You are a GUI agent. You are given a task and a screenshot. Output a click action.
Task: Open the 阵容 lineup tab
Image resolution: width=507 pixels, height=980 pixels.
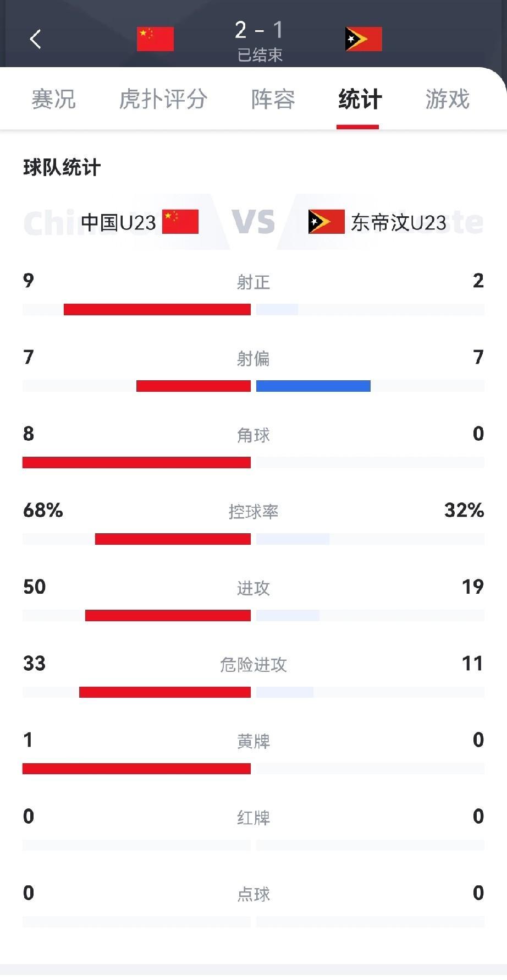pos(273,100)
